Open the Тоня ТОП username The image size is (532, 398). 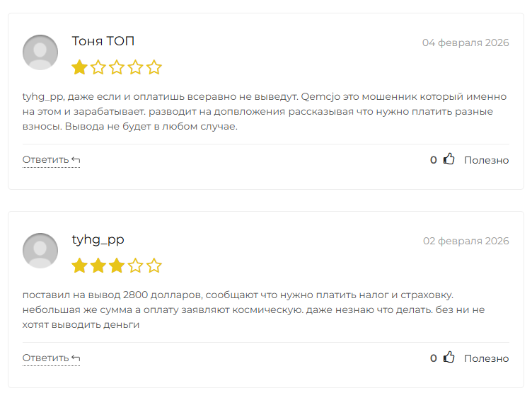[103, 41]
